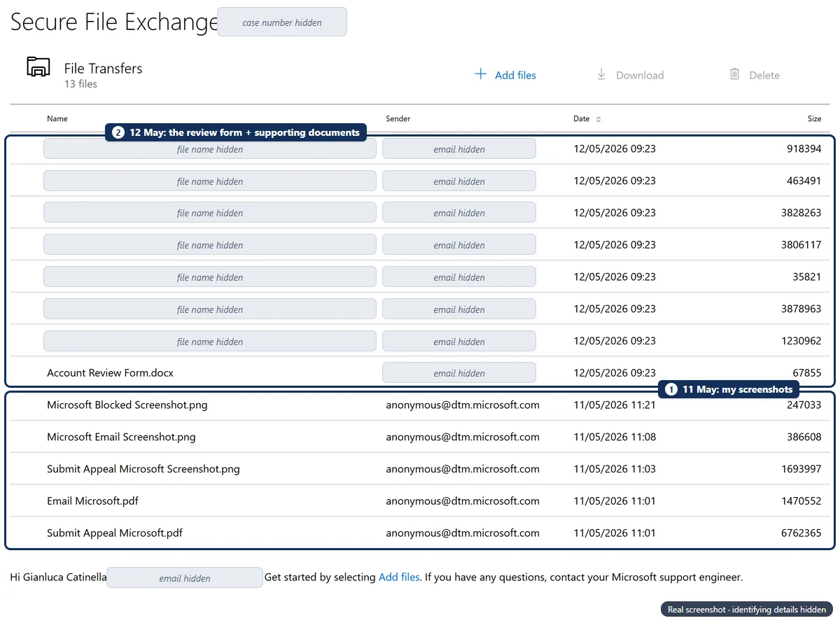Click the 11/05/2026 11:03 date cell
Viewport: 840px width, 623px height.
tap(615, 469)
